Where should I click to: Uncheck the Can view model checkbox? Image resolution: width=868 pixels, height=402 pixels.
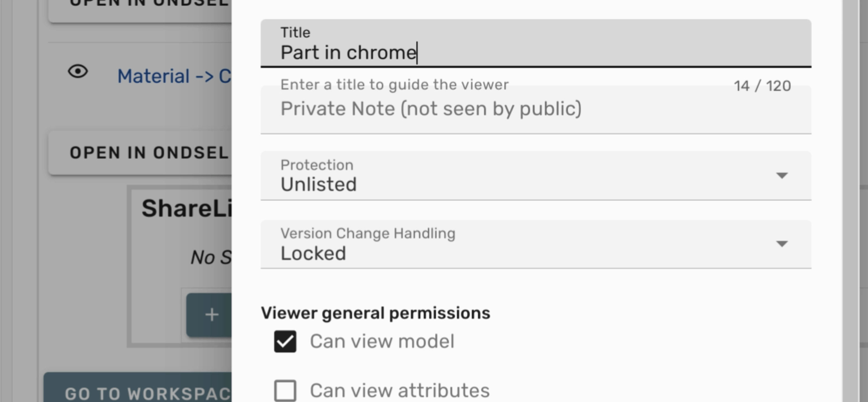coord(285,341)
